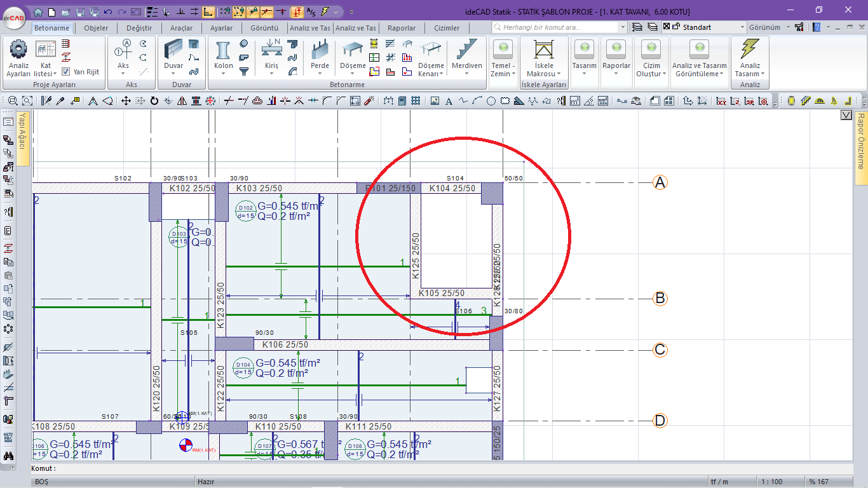The image size is (868, 488).
Task: Click the undo arrow in quick access bar
Action: pos(107,11)
